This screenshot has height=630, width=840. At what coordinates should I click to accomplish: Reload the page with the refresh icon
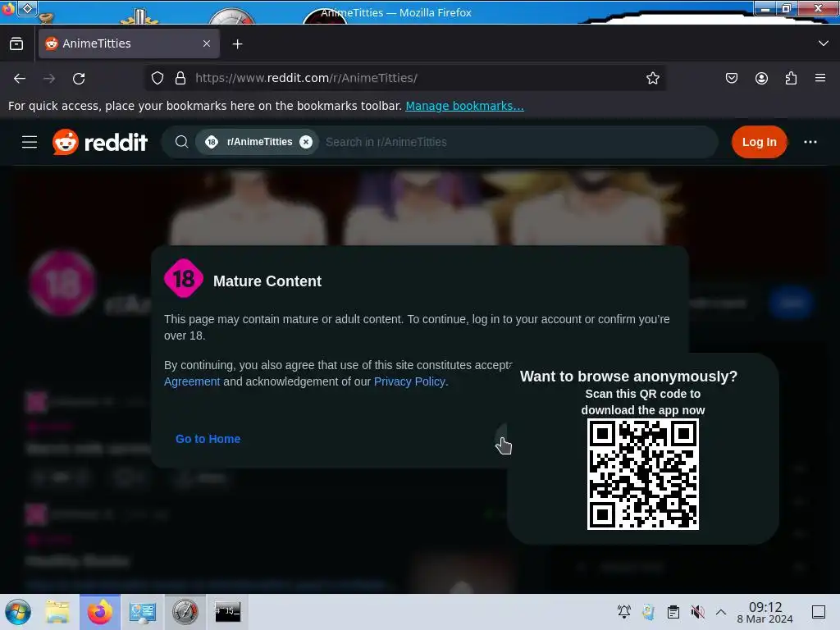coord(79,79)
